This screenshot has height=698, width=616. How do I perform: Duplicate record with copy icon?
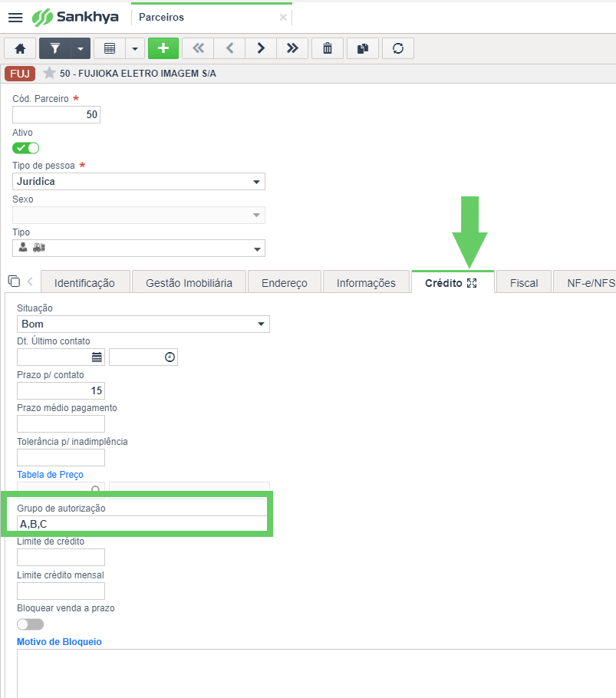(x=363, y=48)
